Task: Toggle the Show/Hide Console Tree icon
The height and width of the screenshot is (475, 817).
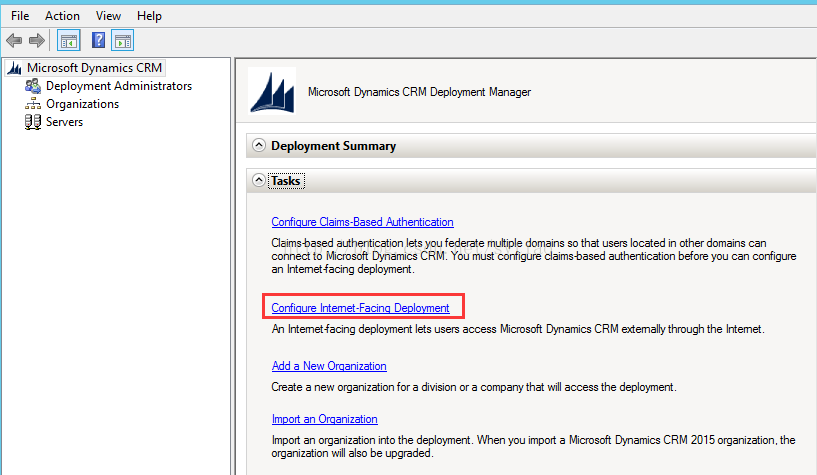Action: 69,41
